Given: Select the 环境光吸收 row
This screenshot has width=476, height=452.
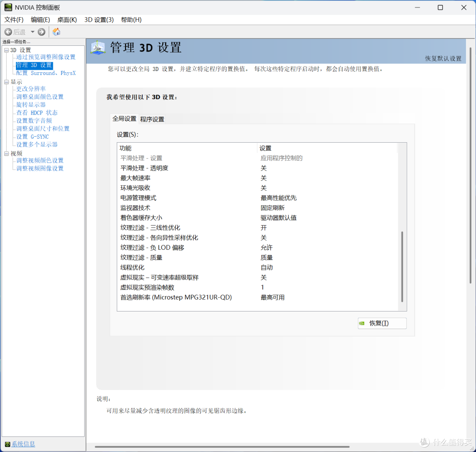Looking at the screenshot, I should 257,188.
